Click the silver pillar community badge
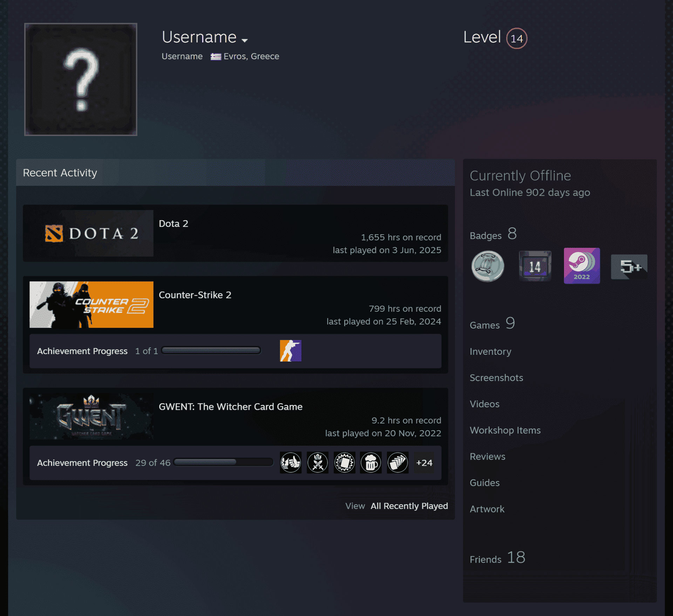This screenshot has height=616, width=673. [x=488, y=266]
